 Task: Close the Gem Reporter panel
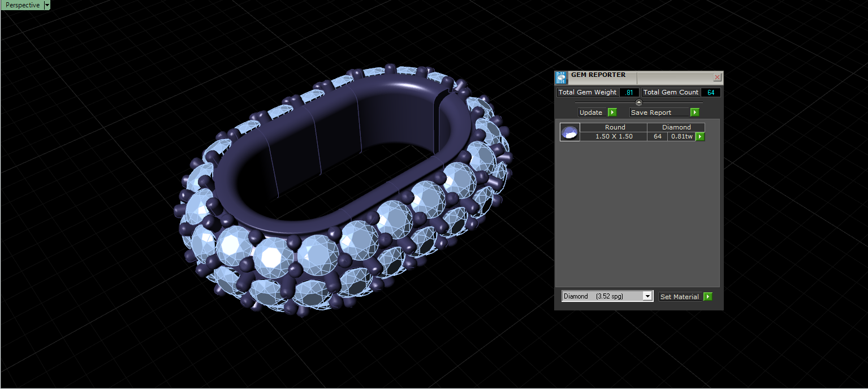pyautogui.click(x=717, y=77)
